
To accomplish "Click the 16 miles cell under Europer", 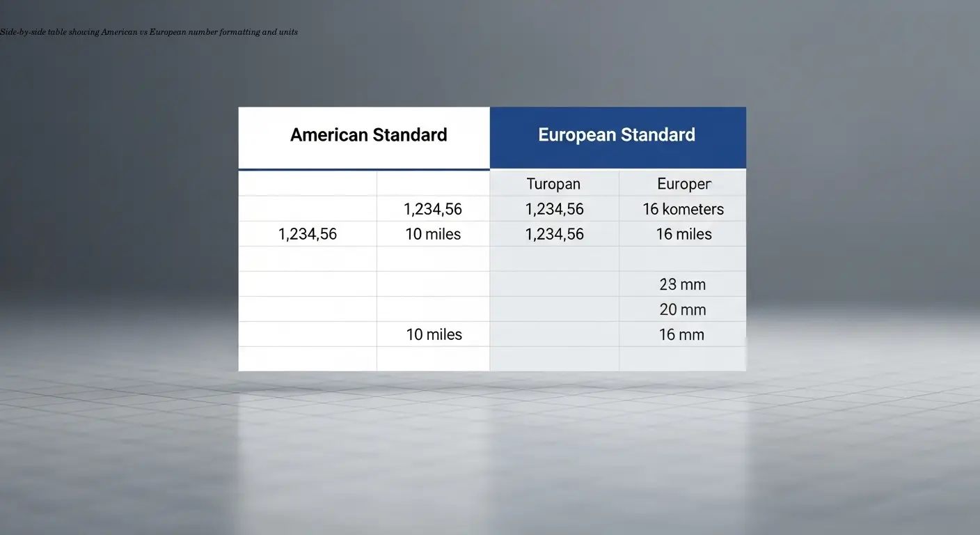I will click(683, 234).
